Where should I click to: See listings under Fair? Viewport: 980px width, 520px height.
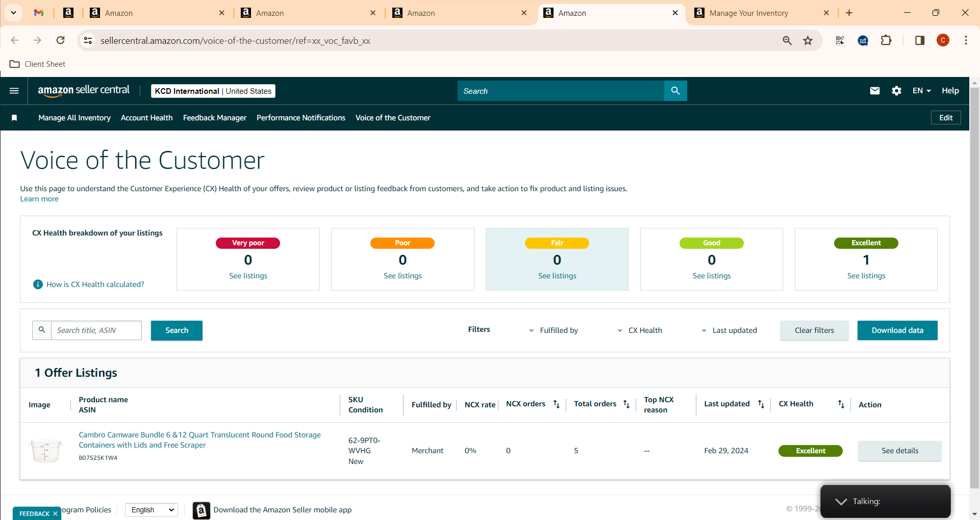click(x=557, y=276)
